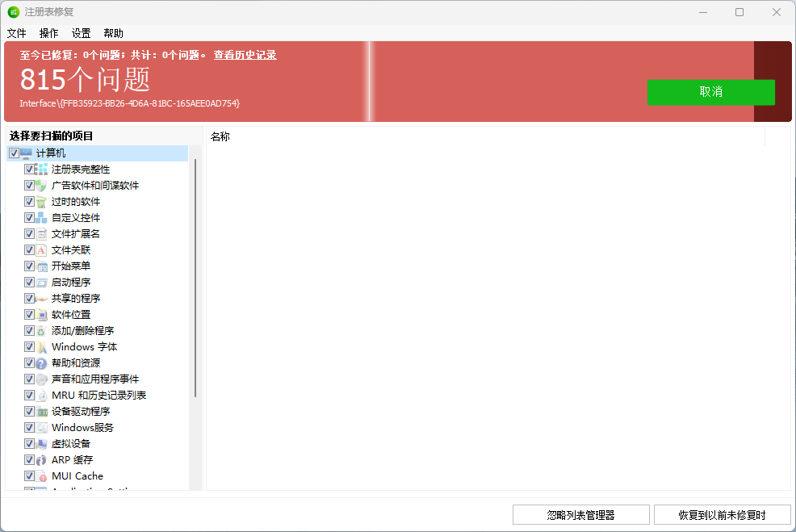This screenshot has width=796, height=532.
Task: Uncheck the 开始菜单 checkbox
Action: [x=29, y=266]
